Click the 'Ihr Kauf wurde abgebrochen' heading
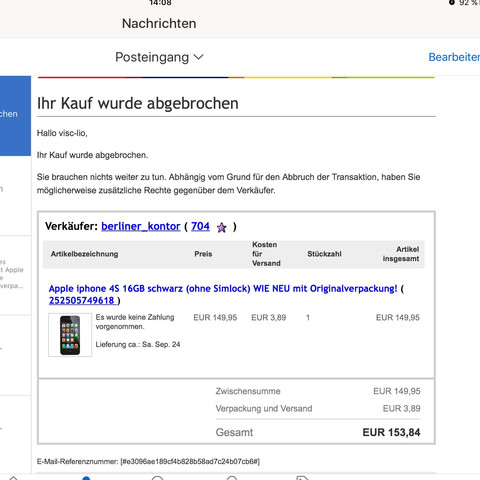Viewport: 480px width, 480px height. click(x=138, y=103)
